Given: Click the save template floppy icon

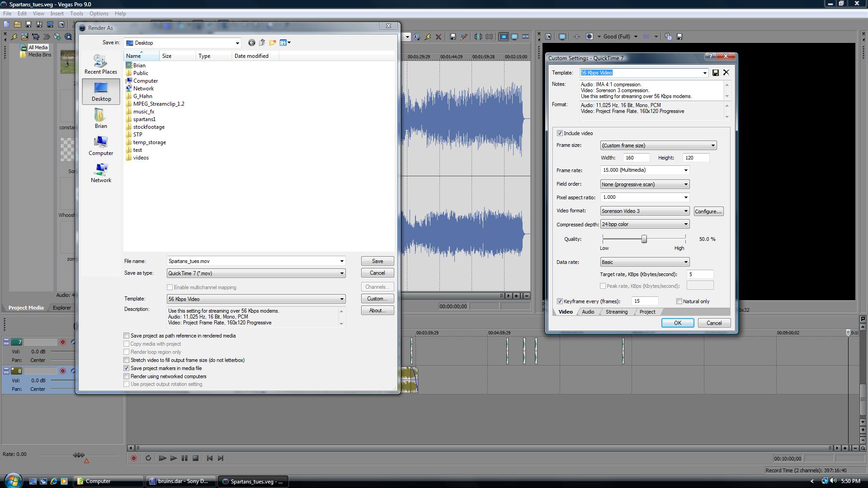Looking at the screenshot, I should tap(715, 73).
